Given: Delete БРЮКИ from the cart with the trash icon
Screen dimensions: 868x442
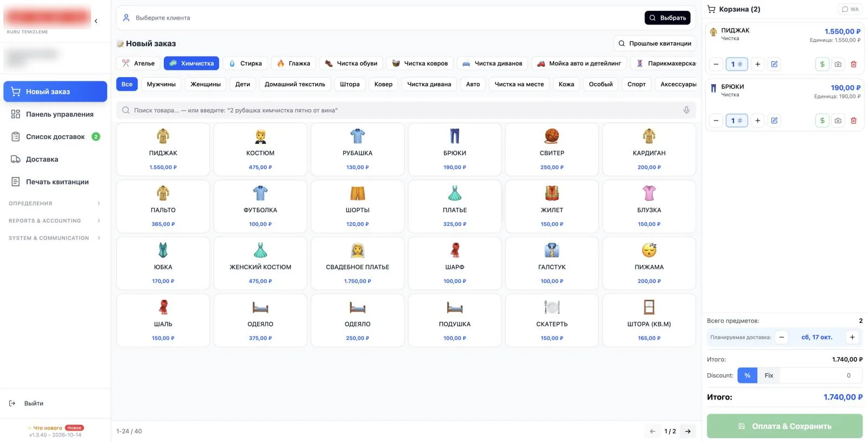Looking at the screenshot, I should 853,121.
